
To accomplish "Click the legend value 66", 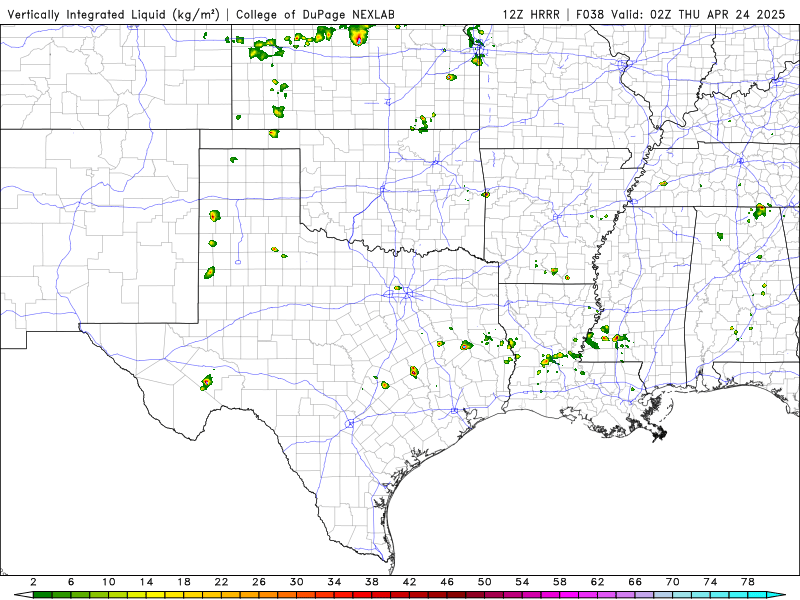I will (635, 582).
